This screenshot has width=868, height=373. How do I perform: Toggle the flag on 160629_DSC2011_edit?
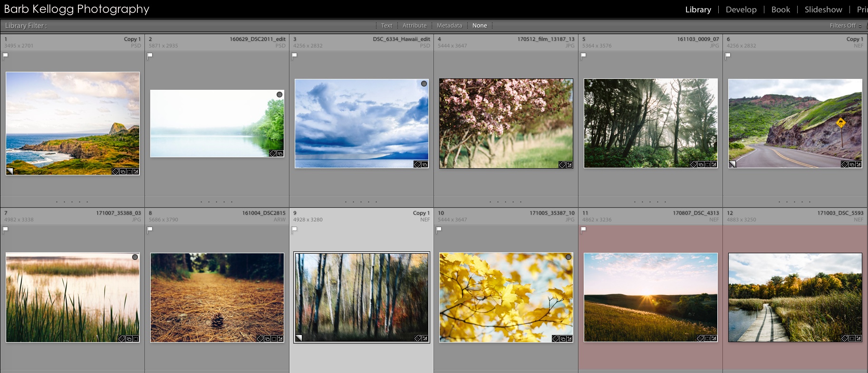point(150,56)
